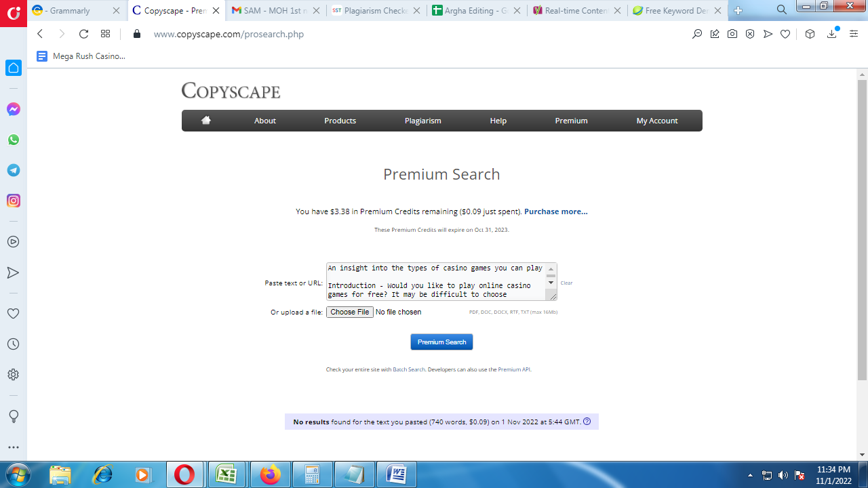The image size is (868, 488).
Task: Switch to Grammarly tab
Action: tap(77, 11)
